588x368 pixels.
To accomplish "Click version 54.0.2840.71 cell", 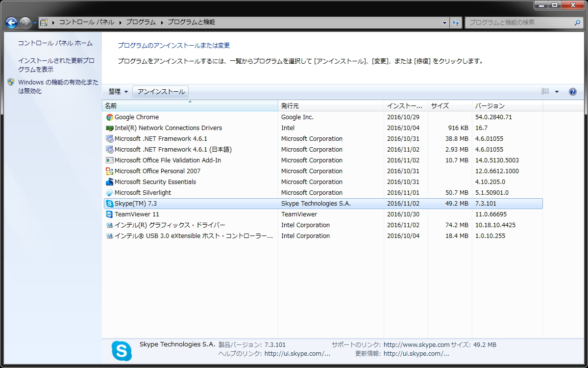I will [x=493, y=117].
